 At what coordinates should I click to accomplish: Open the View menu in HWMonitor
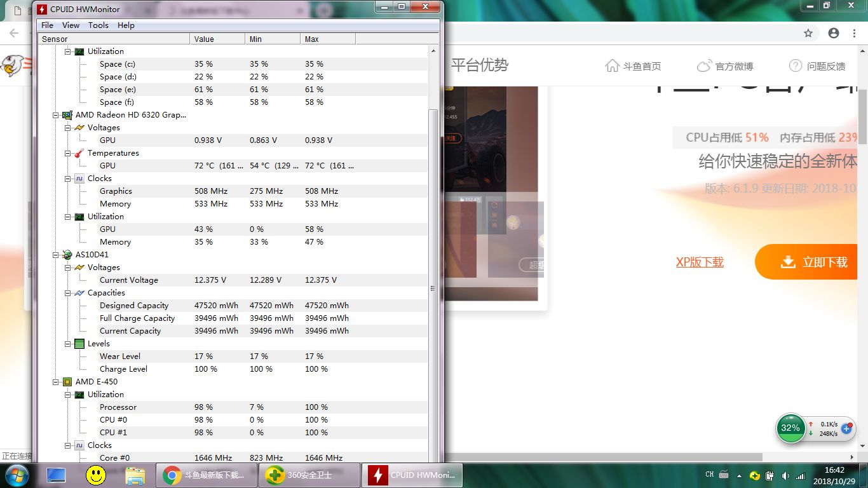(x=71, y=25)
